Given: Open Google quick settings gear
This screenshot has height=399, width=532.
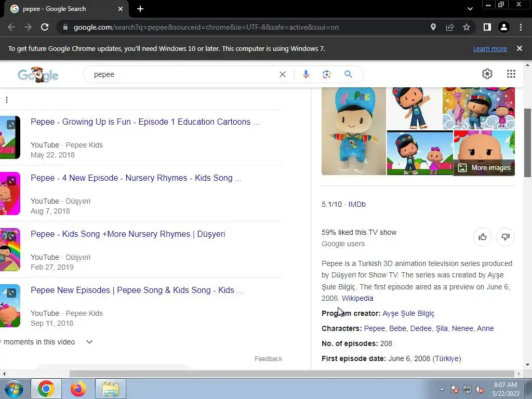Looking at the screenshot, I should click(x=487, y=74).
